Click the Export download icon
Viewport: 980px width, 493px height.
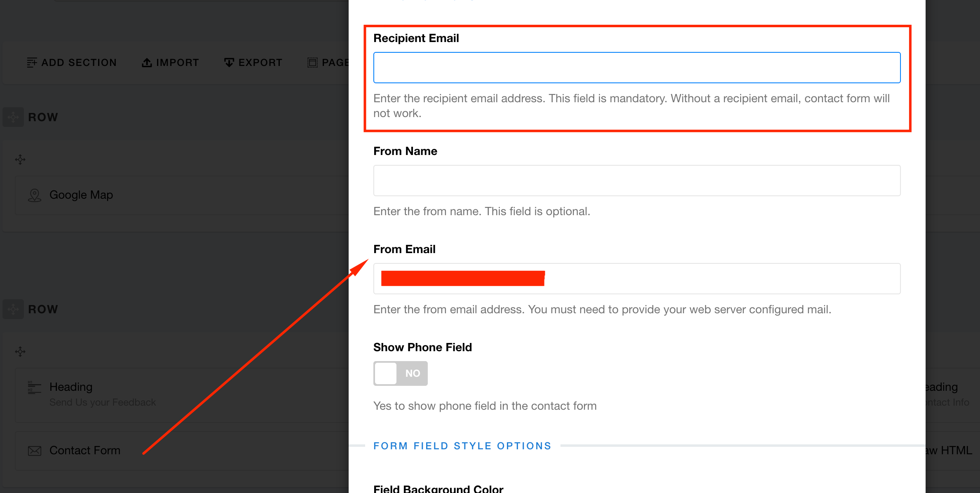(x=229, y=62)
